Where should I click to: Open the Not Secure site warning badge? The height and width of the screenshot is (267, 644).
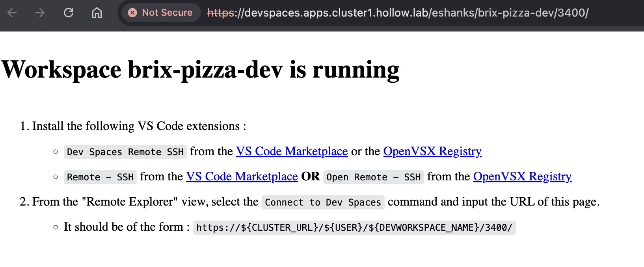point(160,13)
